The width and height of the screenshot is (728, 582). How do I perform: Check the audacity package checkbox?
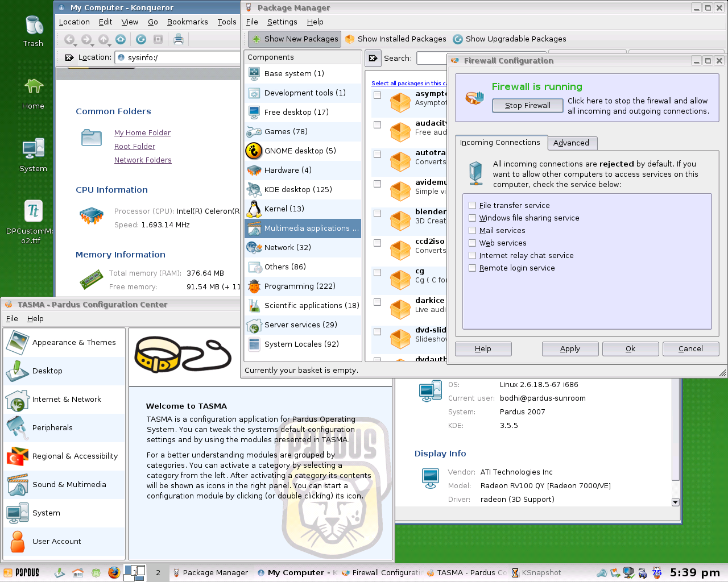click(x=377, y=124)
